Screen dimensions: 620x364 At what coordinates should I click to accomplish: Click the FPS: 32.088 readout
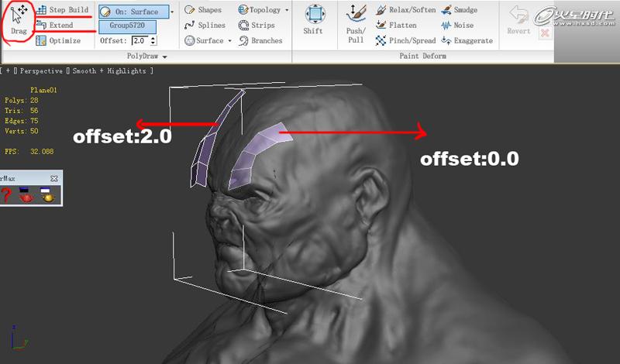coord(29,152)
